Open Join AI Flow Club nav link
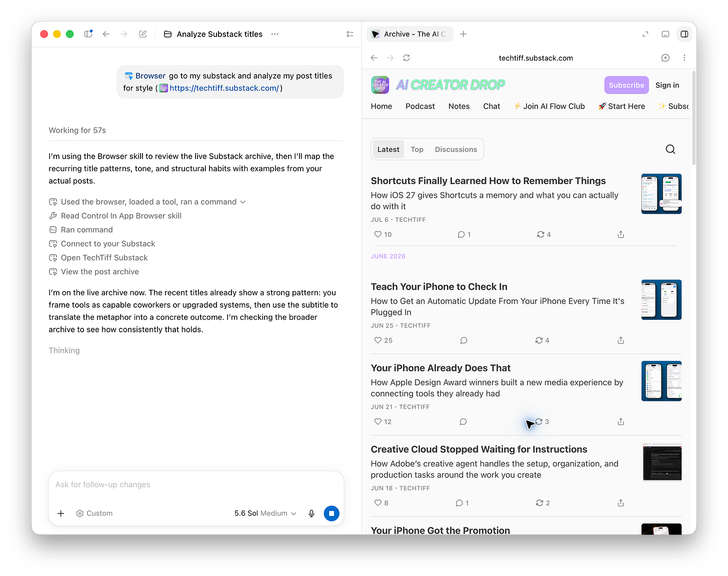Screen dimensions: 728x576 coord(549,106)
